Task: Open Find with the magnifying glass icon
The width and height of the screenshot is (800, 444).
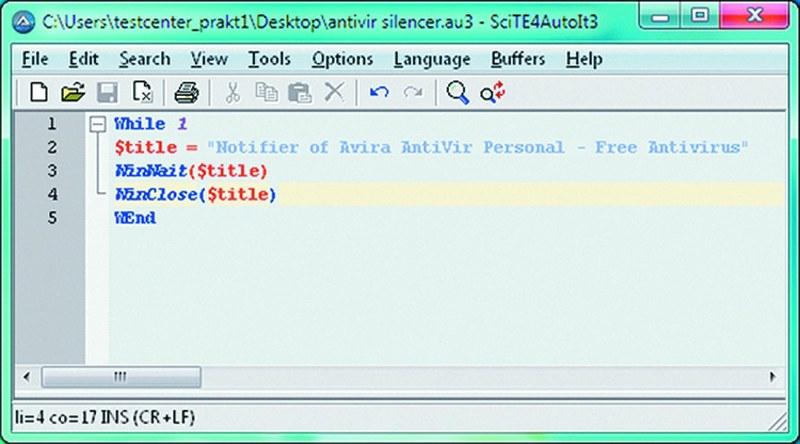Action: [457, 93]
